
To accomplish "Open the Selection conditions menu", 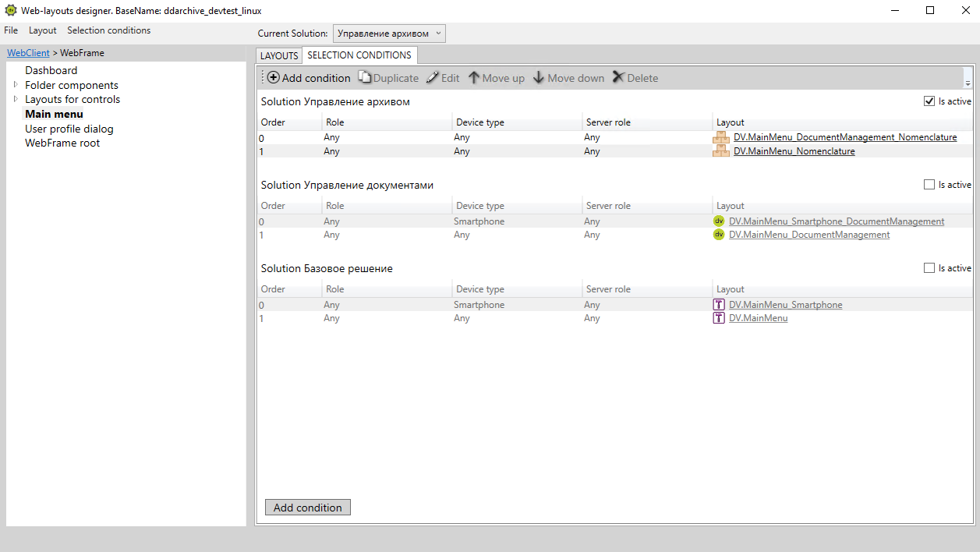I will coord(108,30).
